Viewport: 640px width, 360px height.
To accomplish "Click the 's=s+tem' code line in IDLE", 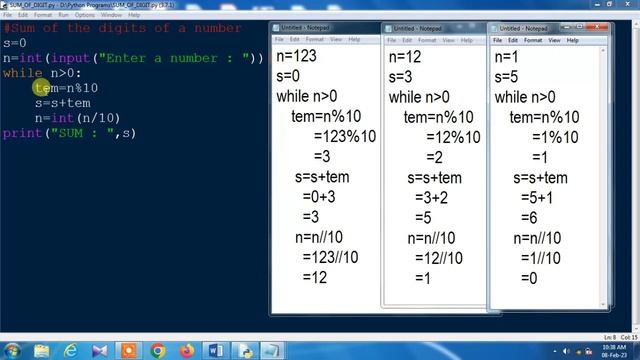I will tap(63, 103).
